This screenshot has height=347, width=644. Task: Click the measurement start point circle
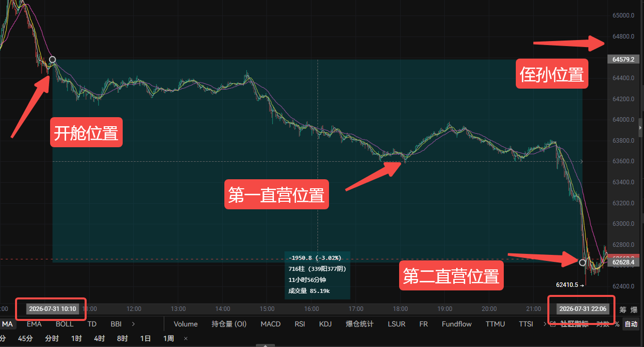click(52, 60)
